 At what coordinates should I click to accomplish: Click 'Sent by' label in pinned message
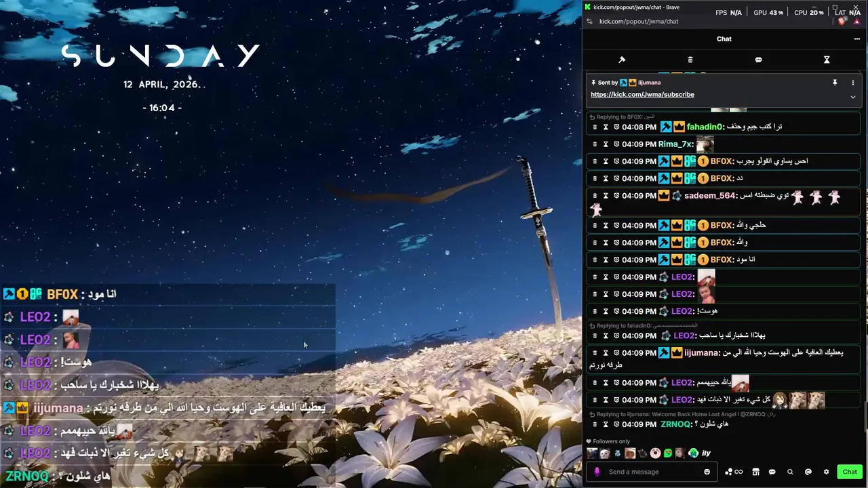[608, 83]
